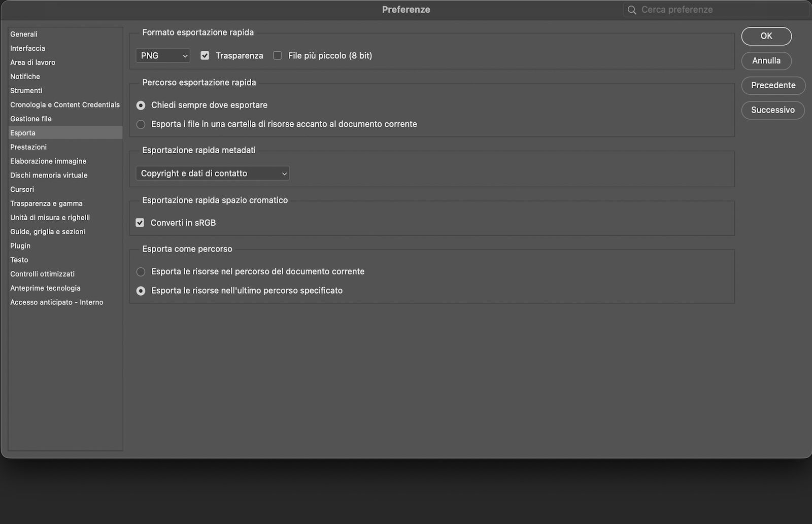Enable the File più piccolo (8 bit) option
Image resolution: width=812 pixels, height=524 pixels.
click(277, 55)
